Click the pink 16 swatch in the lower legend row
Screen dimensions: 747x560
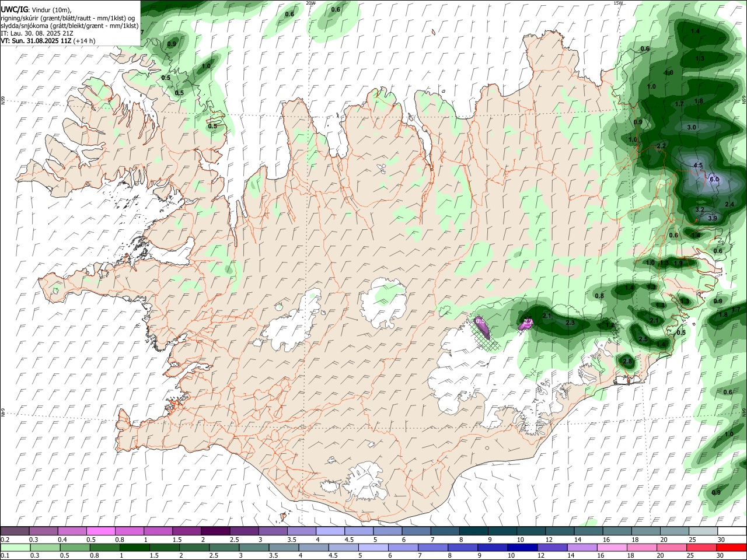click(611, 547)
